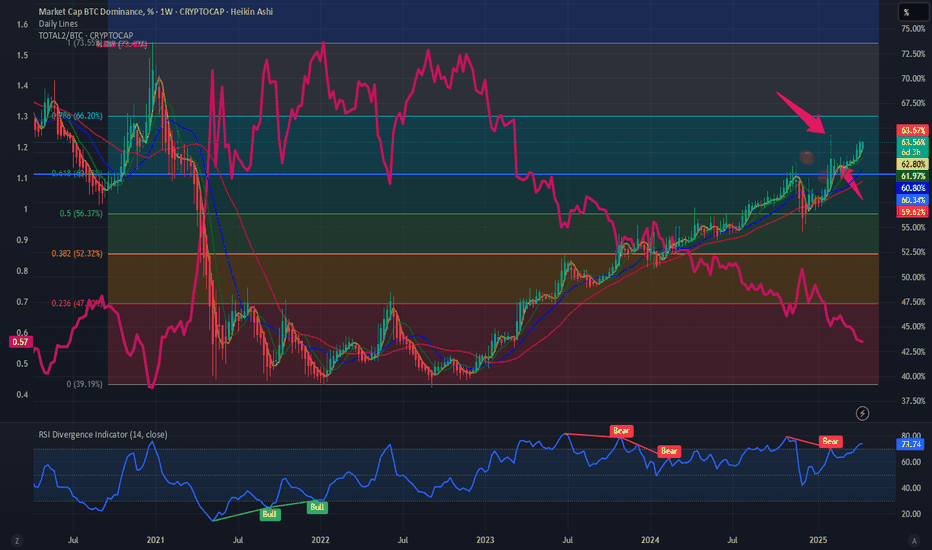Screen dimensions: 932x550
Task: Click the 80.00 RSI axis label
Action: (912, 436)
